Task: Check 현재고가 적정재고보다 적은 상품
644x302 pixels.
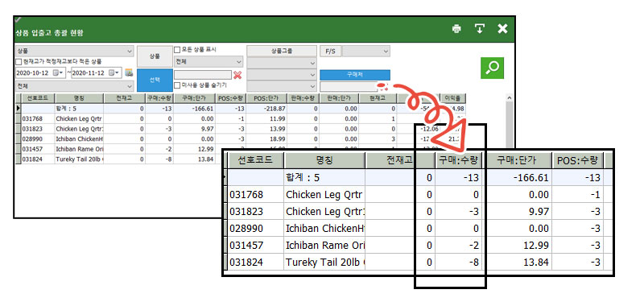Action: (18, 62)
